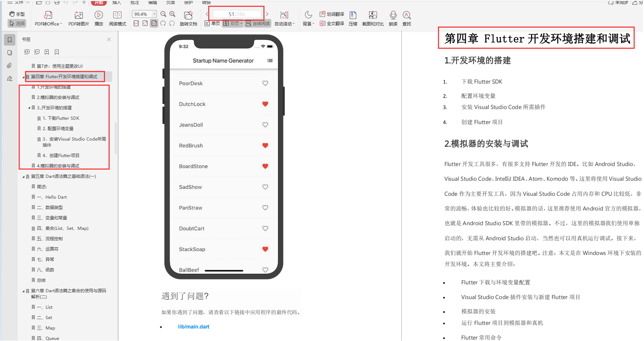Click the bookmark panel vertical scrollbar
Viewport: 644px width, 341px height.
pyautogui.click(x=116, y=138)
